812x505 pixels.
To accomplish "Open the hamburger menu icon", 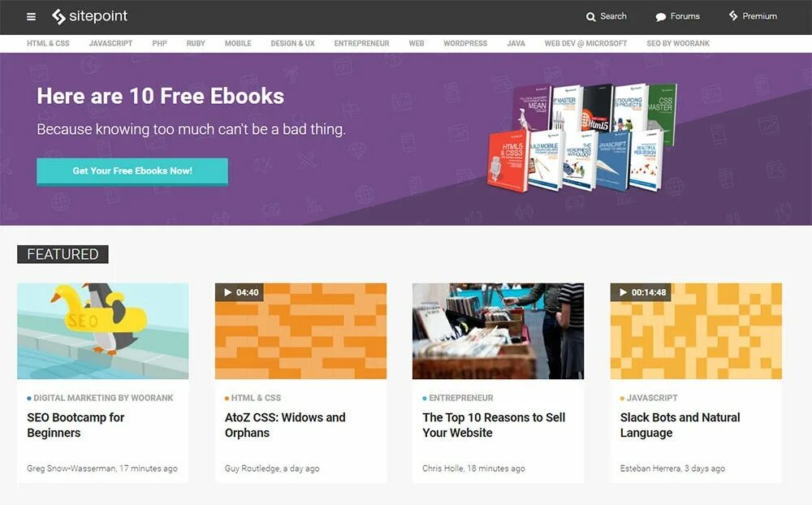I will [x=31, y=16].
